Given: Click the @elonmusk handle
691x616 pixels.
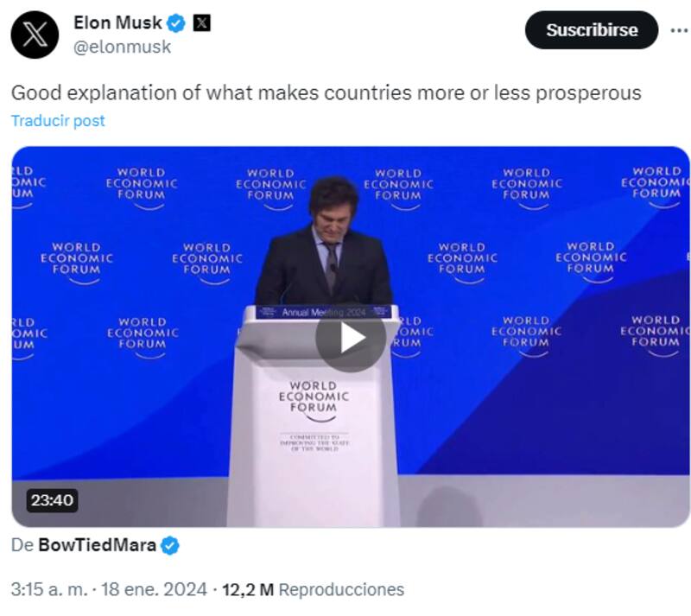Looking at the screenshot, I should point(122,47).
